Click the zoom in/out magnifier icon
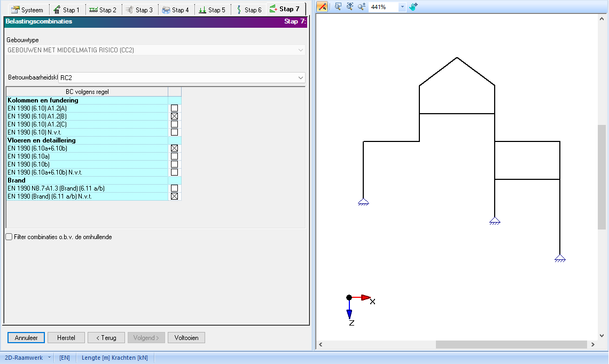609x364 pixels. [x=362, y=6]
